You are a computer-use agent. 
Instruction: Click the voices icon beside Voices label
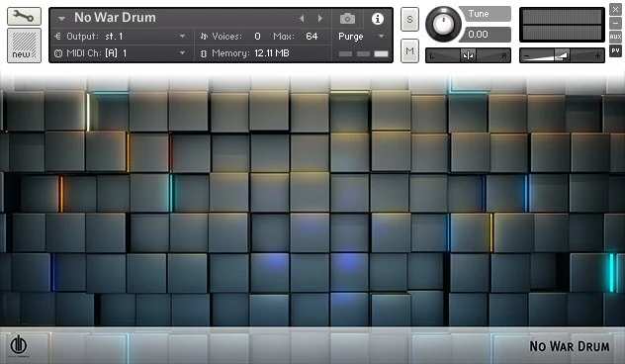click(x=204, y=37)
